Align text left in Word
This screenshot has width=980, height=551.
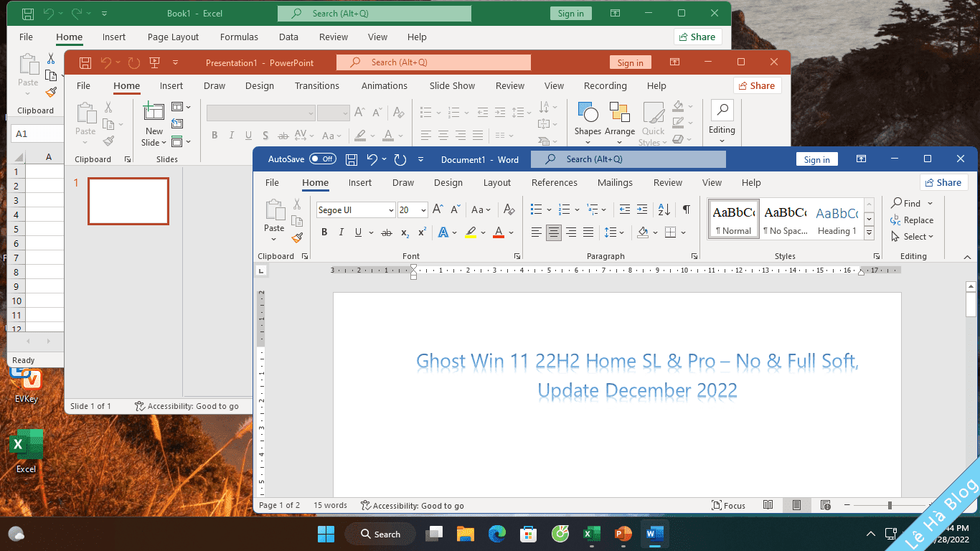(x=536, y=232)
